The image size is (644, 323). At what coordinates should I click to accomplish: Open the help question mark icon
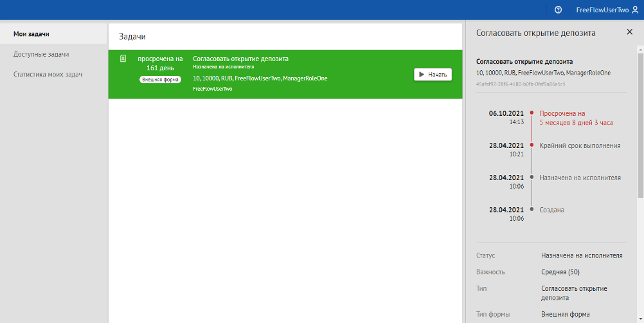pos(558,10)
